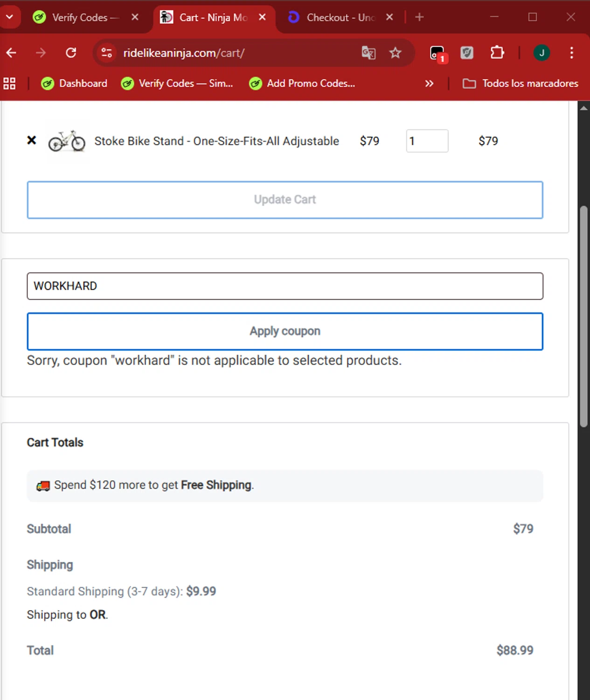Click the Free Shipping notice text
Screen dimensions: 590x700
[x=154, y=485]
